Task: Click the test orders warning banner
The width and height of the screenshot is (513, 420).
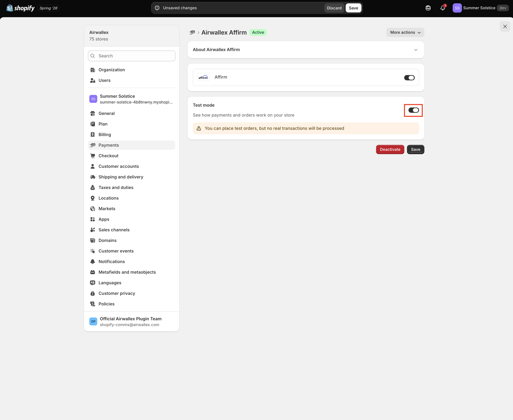Action: click(x=306, y=128)
